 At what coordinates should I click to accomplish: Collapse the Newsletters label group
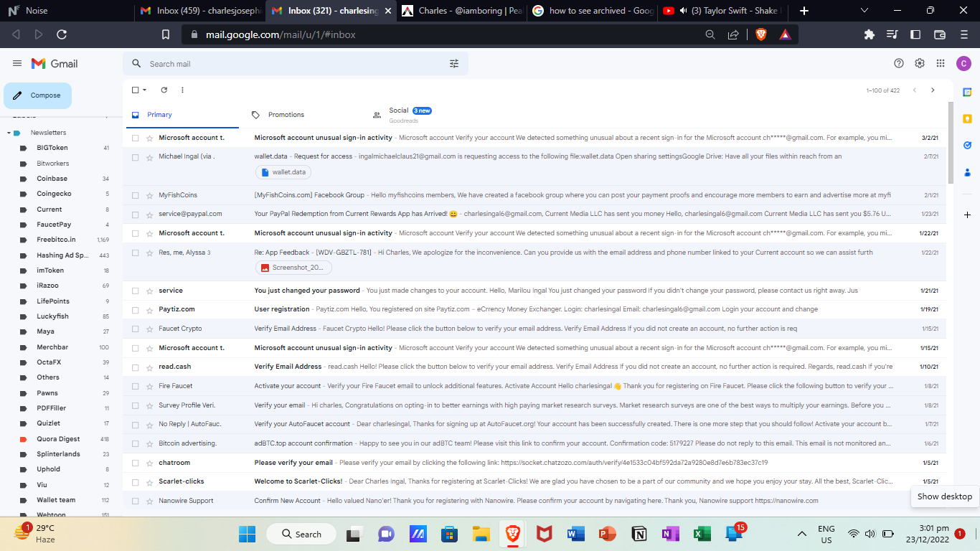9,133
